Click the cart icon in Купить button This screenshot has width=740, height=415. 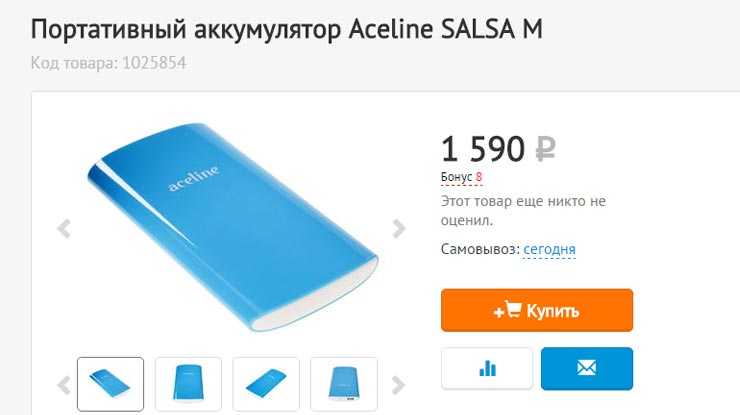pos(513,309)
